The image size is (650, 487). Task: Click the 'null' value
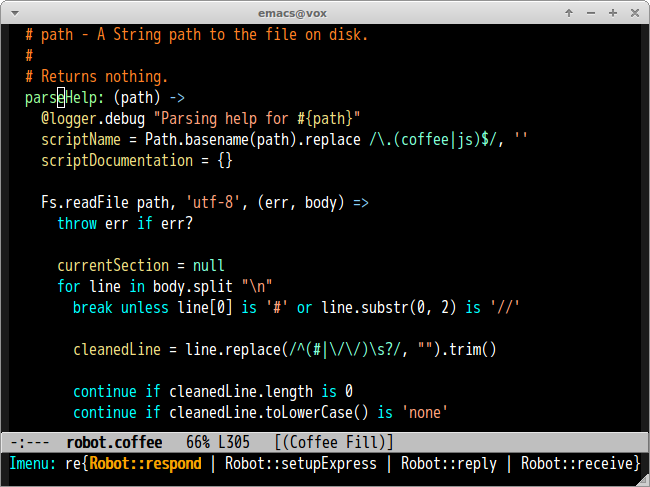[209, 266]
